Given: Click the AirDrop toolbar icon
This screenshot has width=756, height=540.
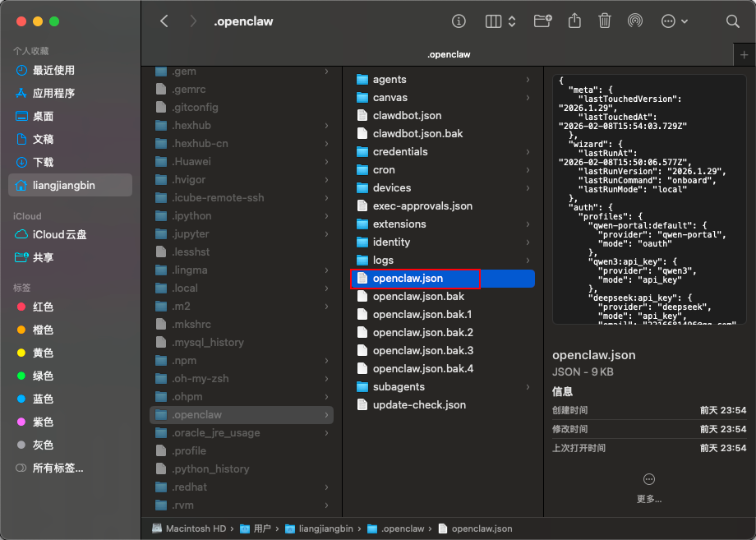Looking at the screenshot, I should point(635,21).
